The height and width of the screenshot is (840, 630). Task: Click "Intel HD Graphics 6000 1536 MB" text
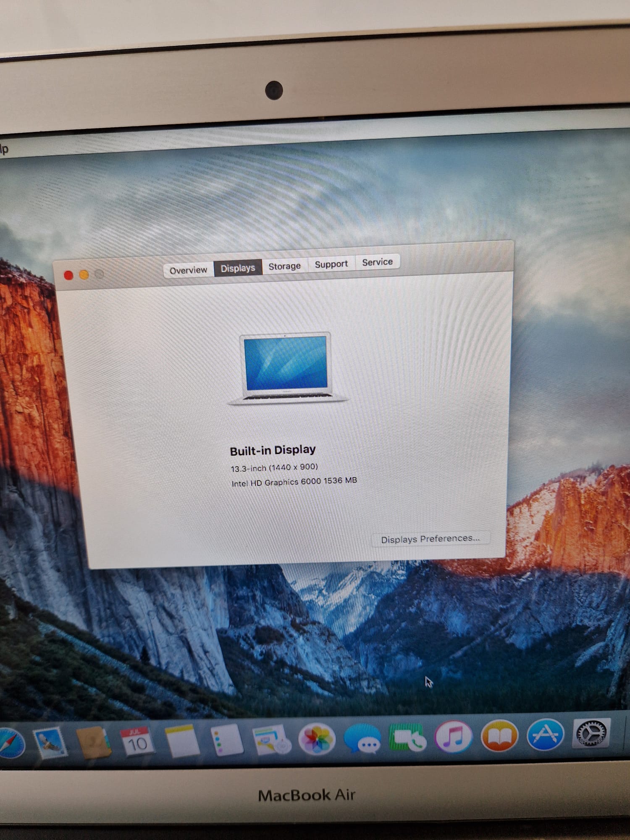(x=294, y=482)
